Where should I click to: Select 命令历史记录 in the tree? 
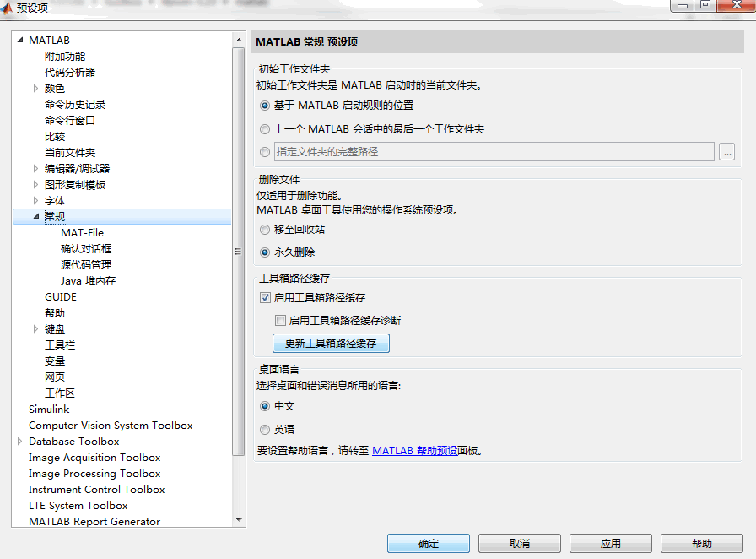tap(75, 104)
